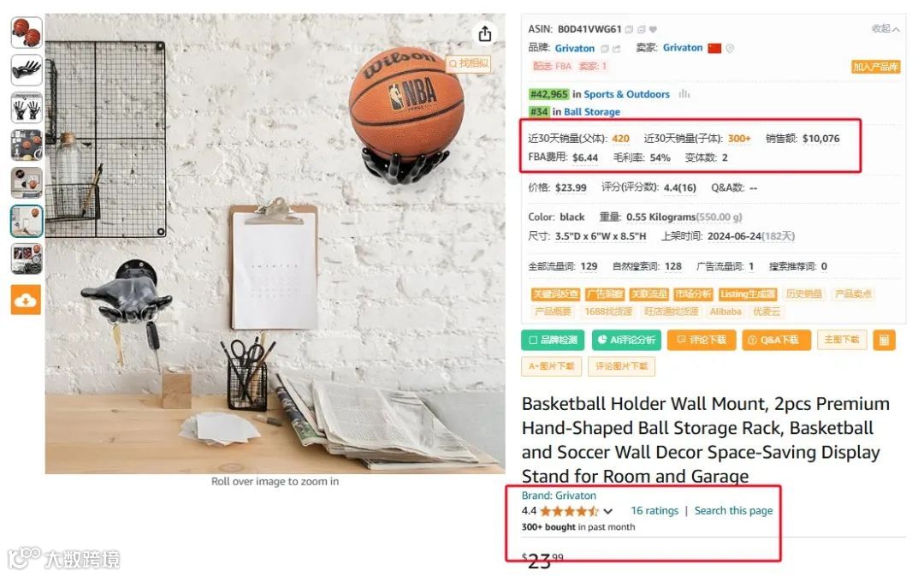Screen dimensions: 924x576
Task: Open the 16 ratings link
Action: pos(654,511)
